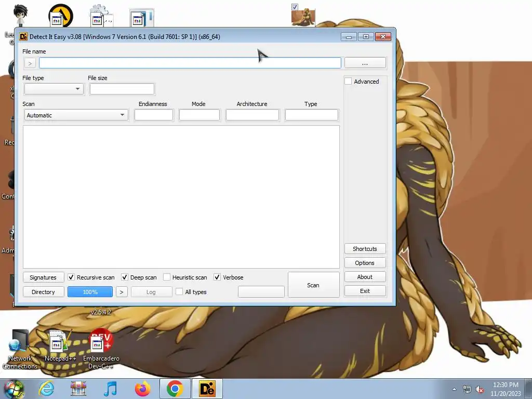Click the Mode field
Image resolution: width=532 pixels, height=399 pixels.
click(x=199, y=115)
